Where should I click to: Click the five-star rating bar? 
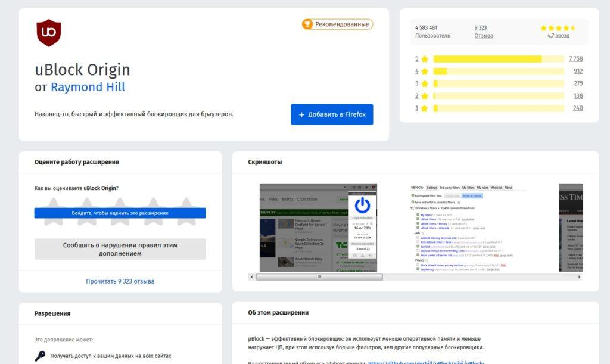pos(499,59)
